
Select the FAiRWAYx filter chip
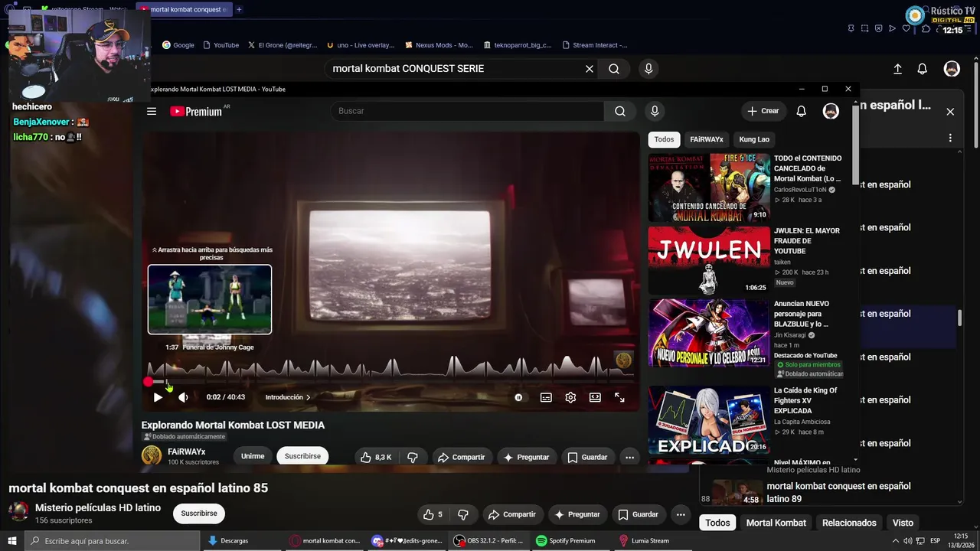coord(707,139)
